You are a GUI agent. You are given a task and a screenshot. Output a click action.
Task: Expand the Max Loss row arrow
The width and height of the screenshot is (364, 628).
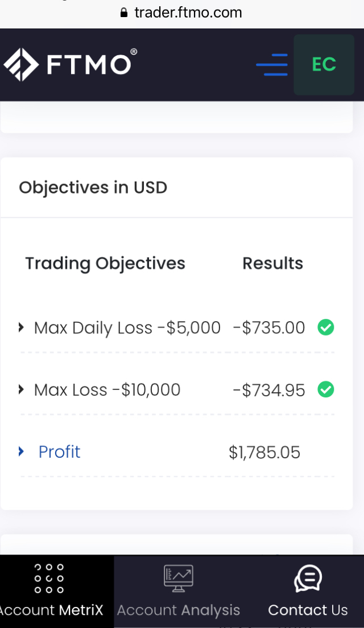(x=22, y=389)
